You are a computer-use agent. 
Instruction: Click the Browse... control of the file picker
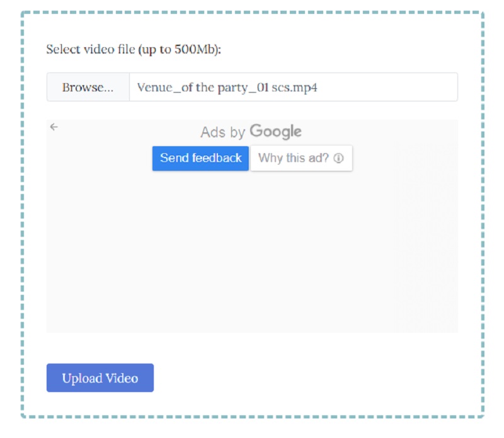(88, 89)
